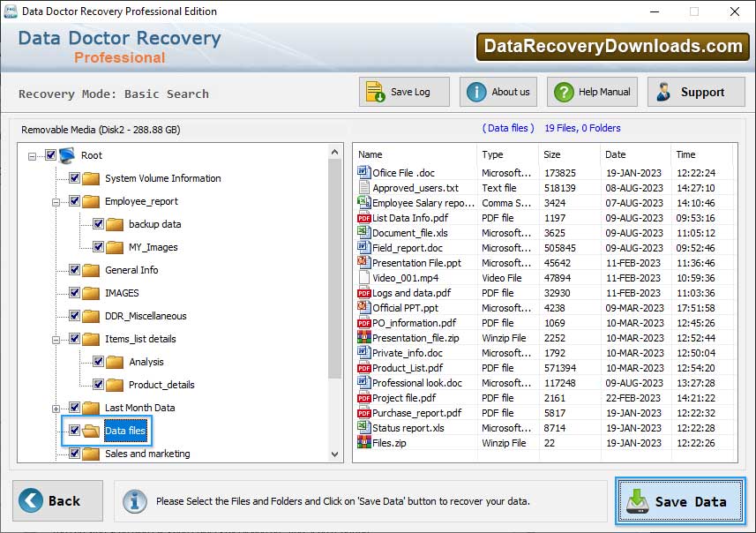Collapse the Root tree node
The height and width of the screenshot is (533, 756).
32,156
